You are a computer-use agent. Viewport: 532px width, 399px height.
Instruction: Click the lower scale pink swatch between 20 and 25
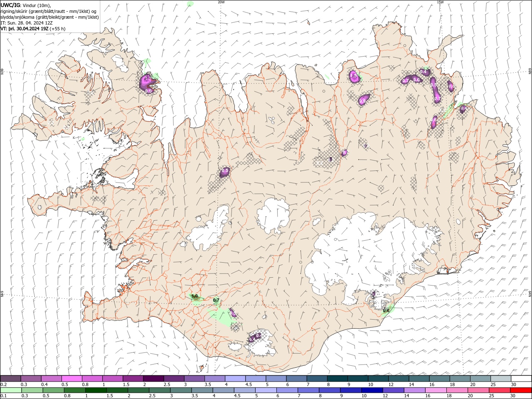(x=478, y=390)
